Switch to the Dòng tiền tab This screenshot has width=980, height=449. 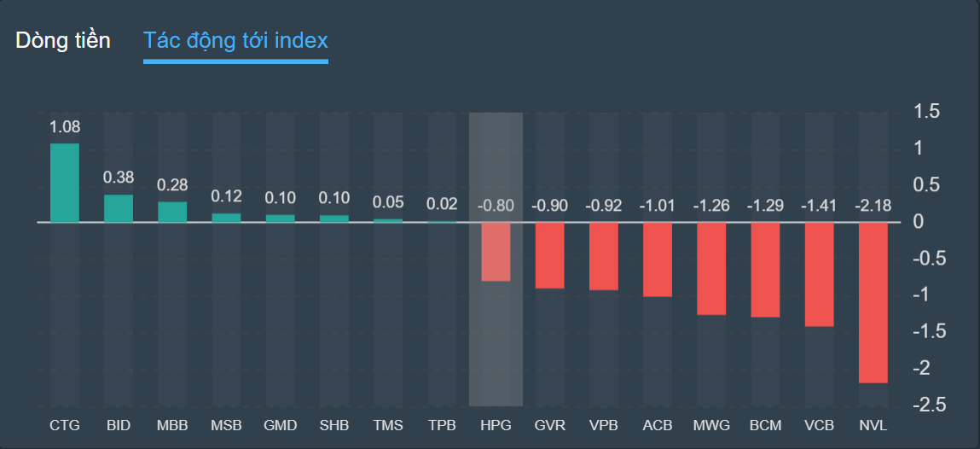click(63, 40)
